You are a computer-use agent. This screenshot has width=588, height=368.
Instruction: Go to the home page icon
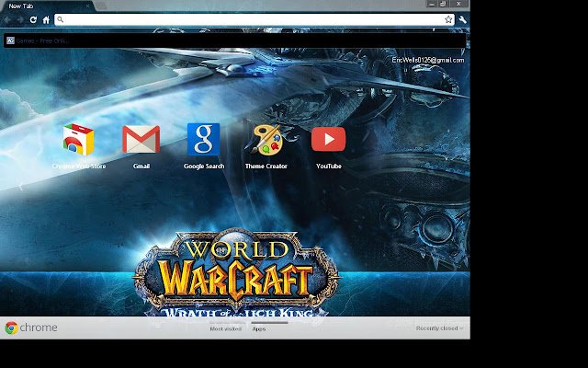pyautogui.click(x=46, y=20)
